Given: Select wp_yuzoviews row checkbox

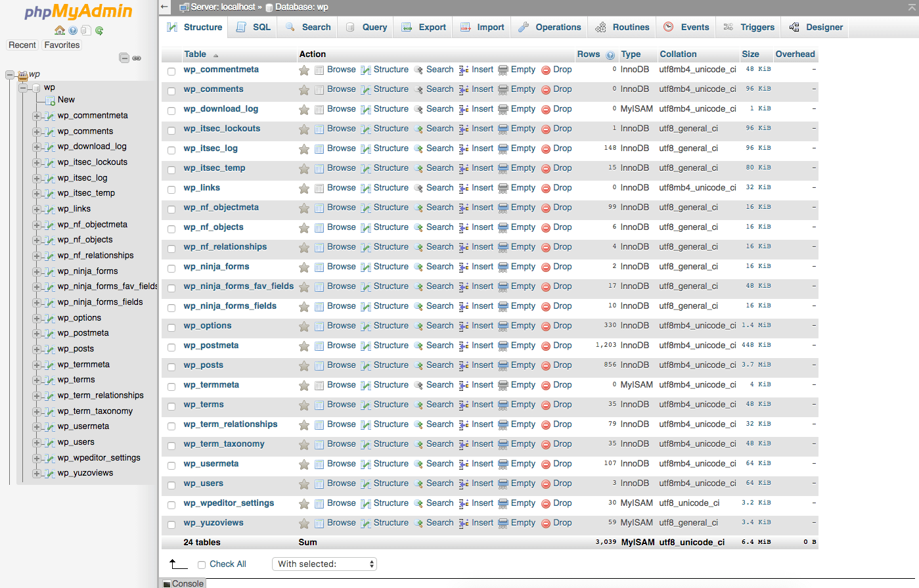Looking at the screenshot, I should click(171, 524).
